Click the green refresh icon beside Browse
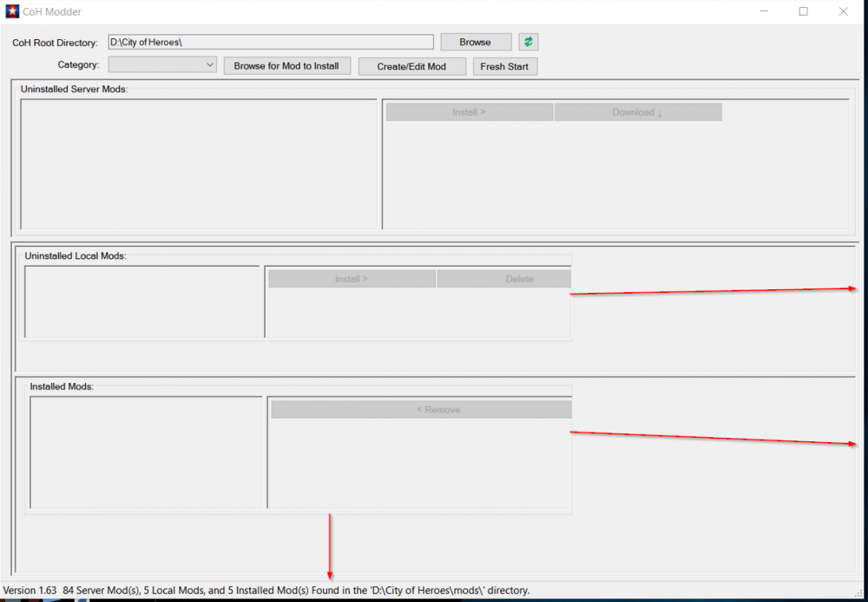 coord(528,42)
